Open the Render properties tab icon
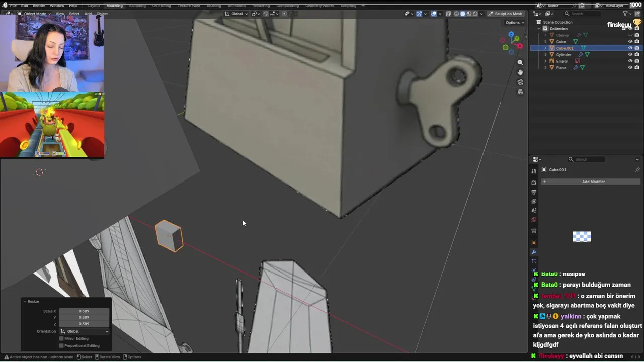This screenshot has width=644, height=362. click(534, 183)
